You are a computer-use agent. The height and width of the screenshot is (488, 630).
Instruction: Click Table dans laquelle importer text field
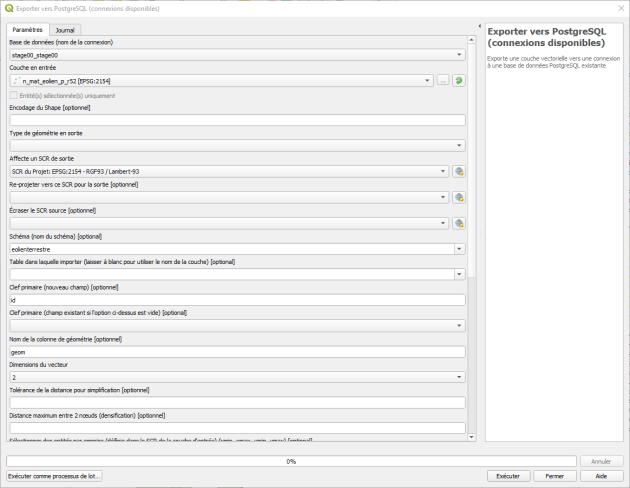click(232, 274)
